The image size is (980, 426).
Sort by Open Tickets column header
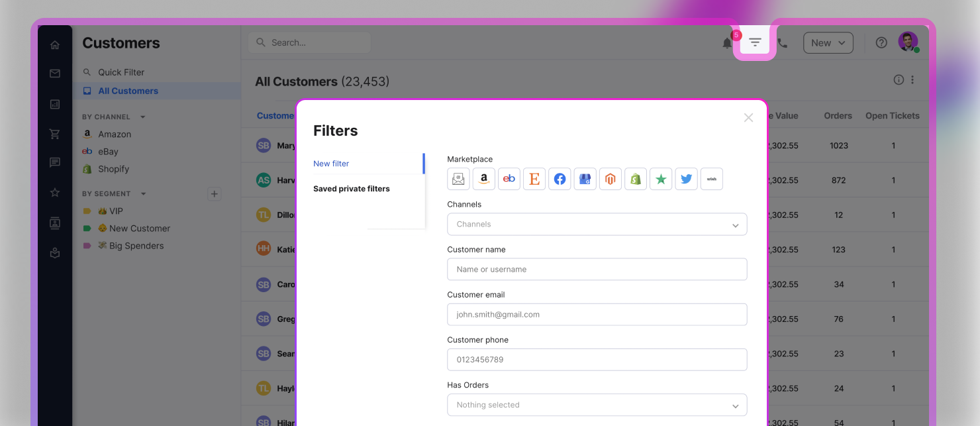tap(893, 116)
